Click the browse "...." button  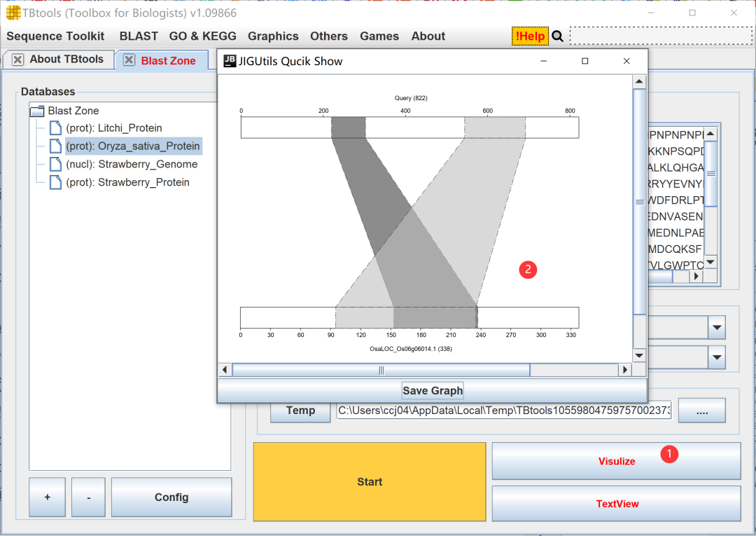[x=702, y=411]
